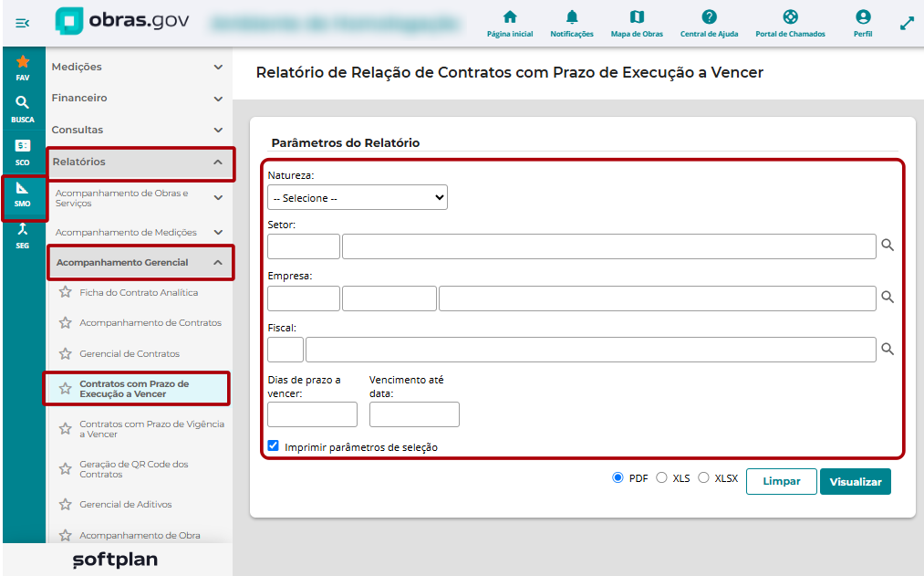This screenshot has height=576, width=924.
Task: Open Gerencial de Contratos report
Action: (x=130, y=354)
